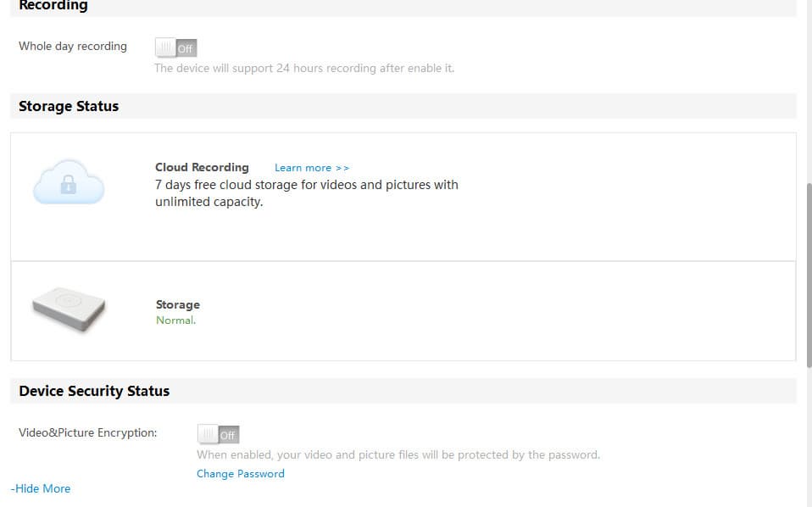Click the Whole day recording label

[73, 47]
